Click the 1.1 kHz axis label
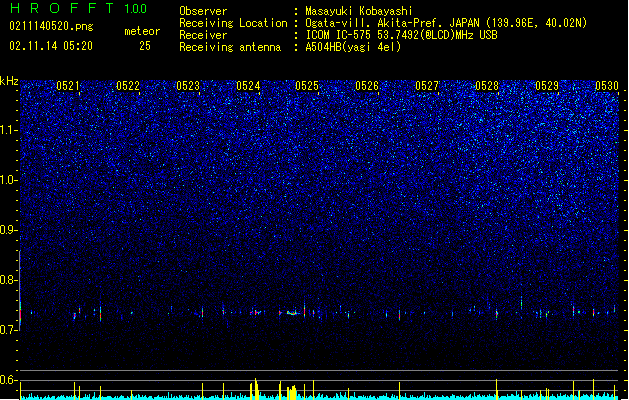The image size is (629, 400). 9,130
